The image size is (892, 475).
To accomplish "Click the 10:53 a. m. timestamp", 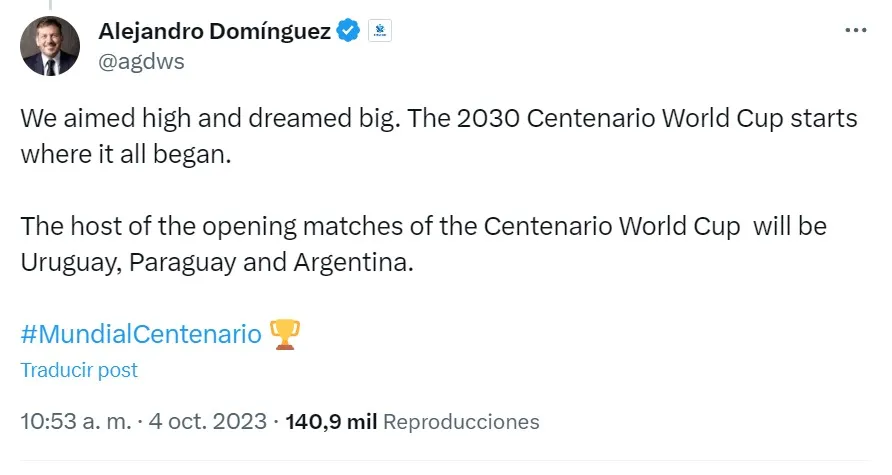I will click(x=76, y=421).
